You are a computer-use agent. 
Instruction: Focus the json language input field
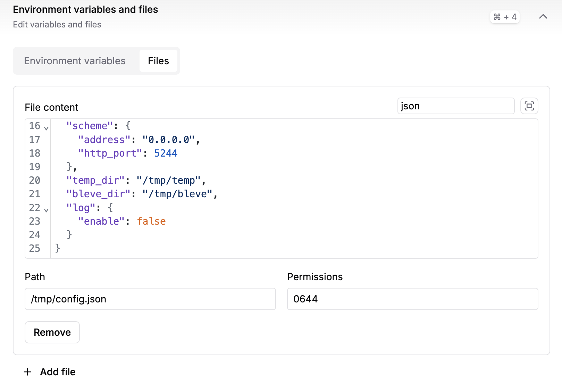455,106
